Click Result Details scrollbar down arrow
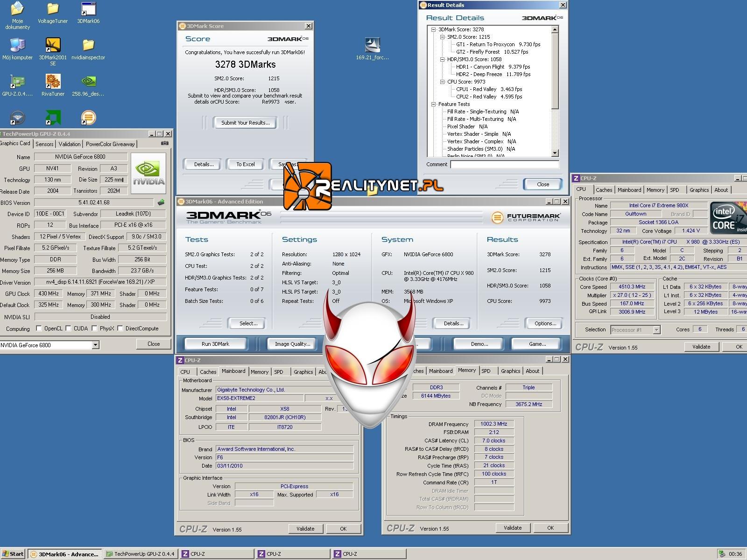Screen dimensions: 747x560 coord(555,153)
